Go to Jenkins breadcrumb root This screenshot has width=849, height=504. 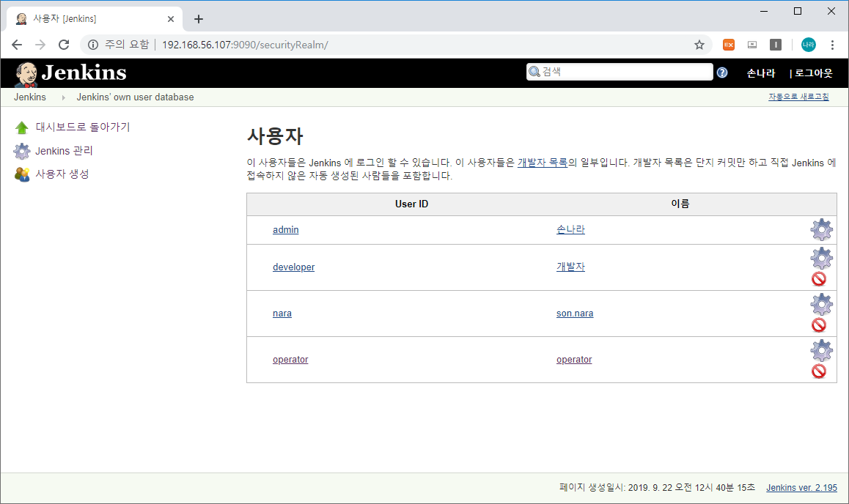[x=30, y=97]
